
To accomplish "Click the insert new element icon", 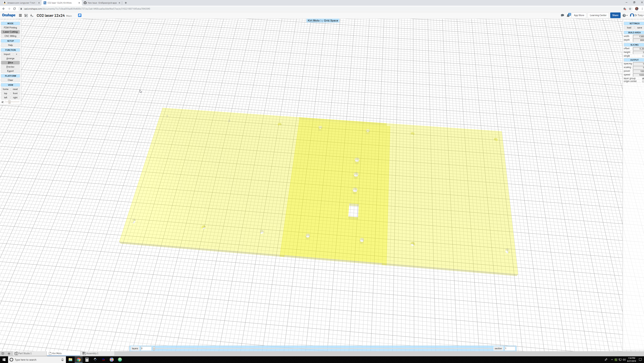I will pyautogui.click(x=31, y=15).
